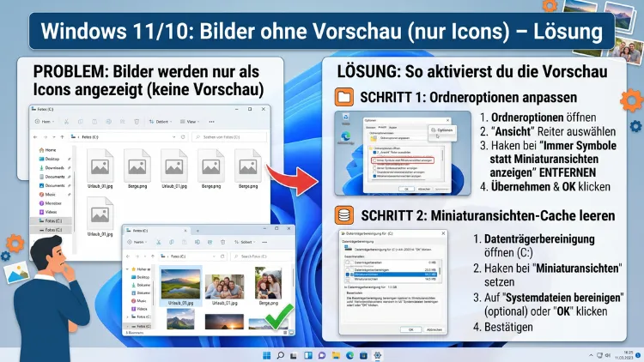
Task: Click OK in the folder options dialog
Action: coord(406,190)
